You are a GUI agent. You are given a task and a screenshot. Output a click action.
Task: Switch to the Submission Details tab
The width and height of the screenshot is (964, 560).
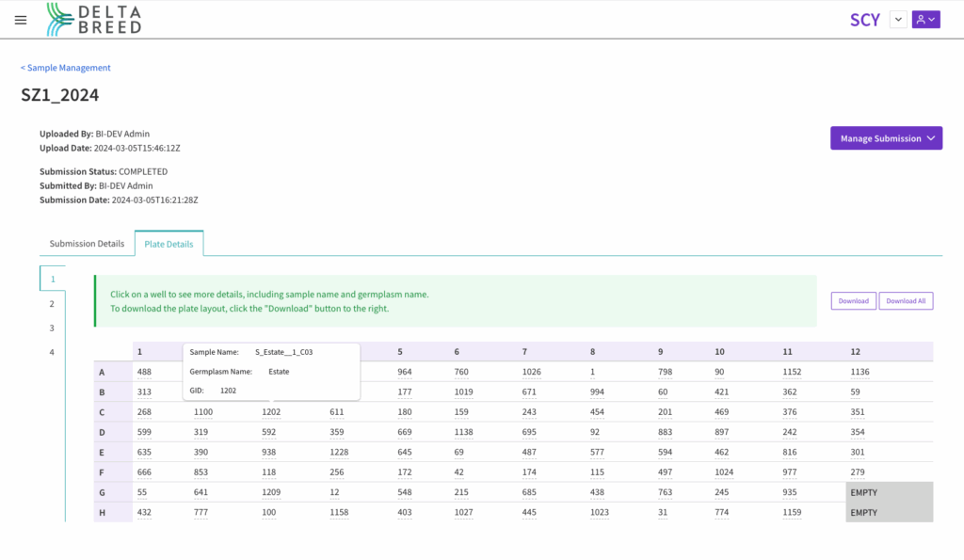87,244
